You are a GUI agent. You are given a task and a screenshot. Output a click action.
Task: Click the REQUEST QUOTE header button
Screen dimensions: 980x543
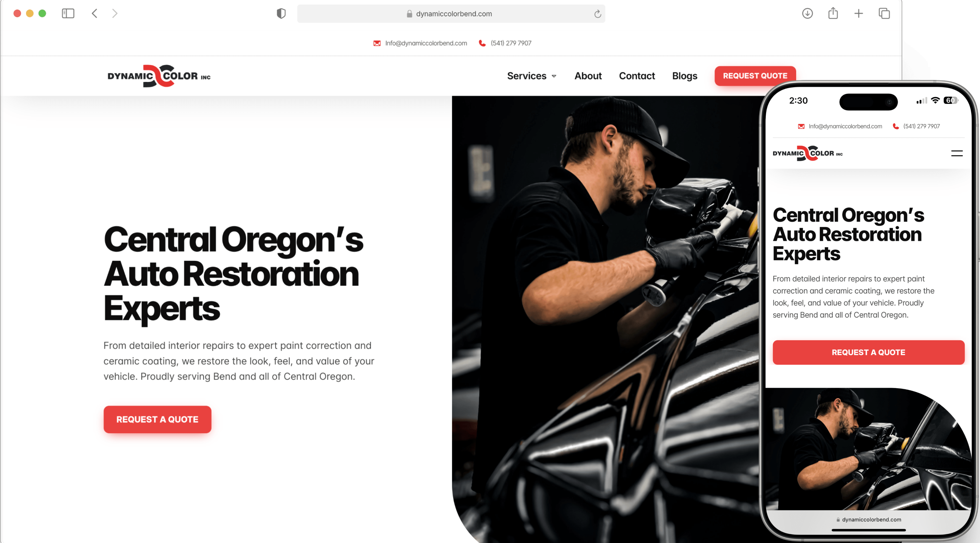(755, 76)
